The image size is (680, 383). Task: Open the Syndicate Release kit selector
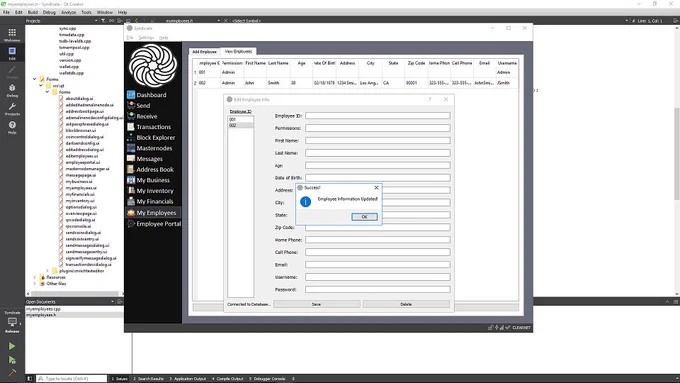(x=12, y=322)
